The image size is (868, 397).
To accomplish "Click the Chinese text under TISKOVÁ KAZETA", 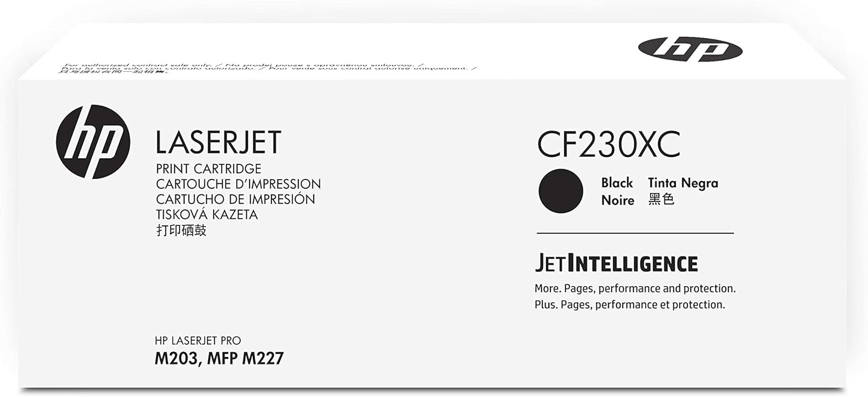I will click(x=181, y=230).
